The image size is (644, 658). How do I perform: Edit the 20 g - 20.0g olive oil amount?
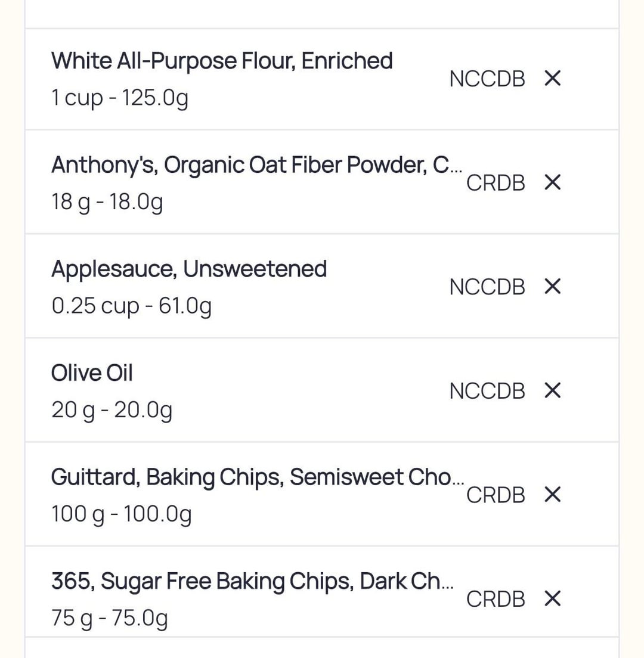pos(112,410)
